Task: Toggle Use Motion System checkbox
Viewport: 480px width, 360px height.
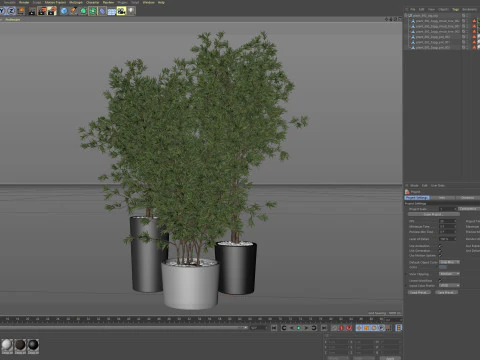Action: coord(441,255)
